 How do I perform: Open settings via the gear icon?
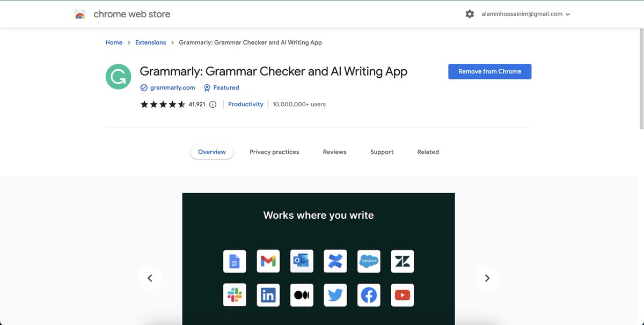click(470, 14)
